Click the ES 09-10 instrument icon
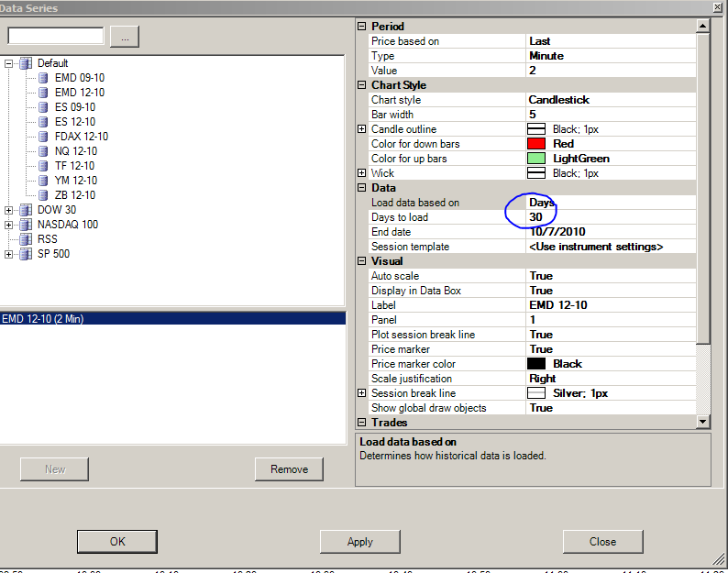The image size is (728, 573). (43, 107)
